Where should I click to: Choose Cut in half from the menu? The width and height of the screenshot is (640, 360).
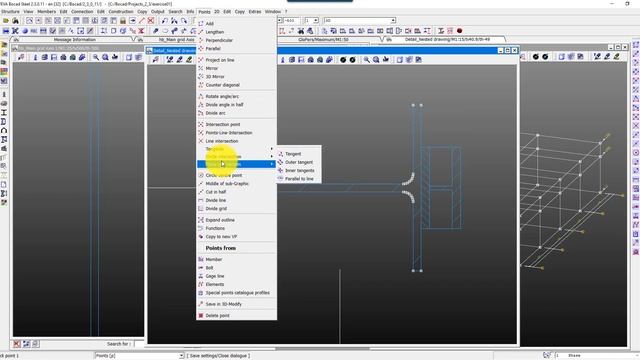[216, 192]
